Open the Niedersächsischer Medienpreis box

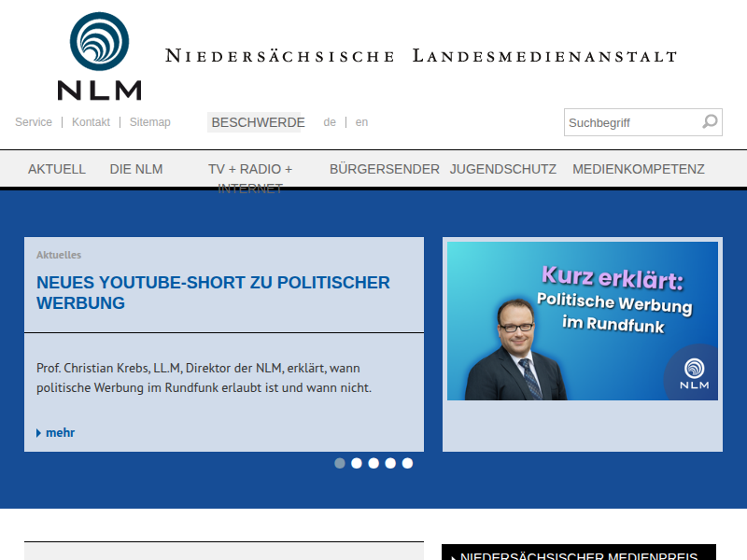pyautogui.click(x=579, y=553)
